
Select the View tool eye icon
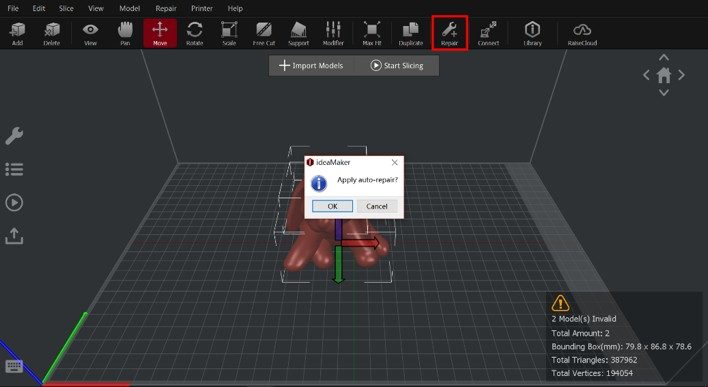pyautogui.click(x=90, y=33)
